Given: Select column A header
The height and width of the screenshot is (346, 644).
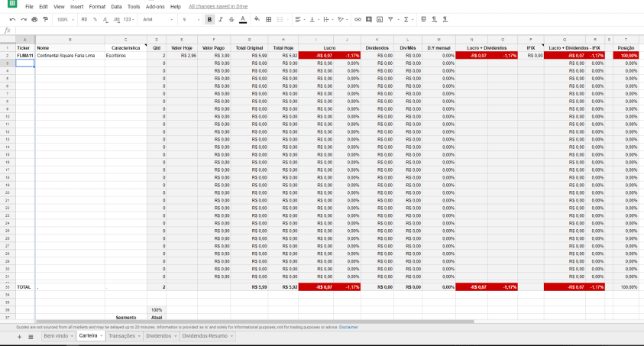Looking at the screenshot, I should [x=25, y=40].
